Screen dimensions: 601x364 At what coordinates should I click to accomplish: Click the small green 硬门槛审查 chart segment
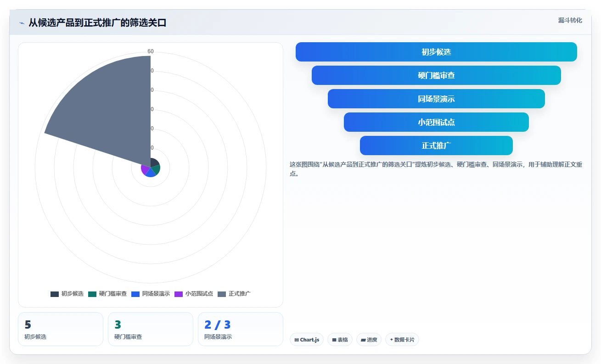pos(156,169)
